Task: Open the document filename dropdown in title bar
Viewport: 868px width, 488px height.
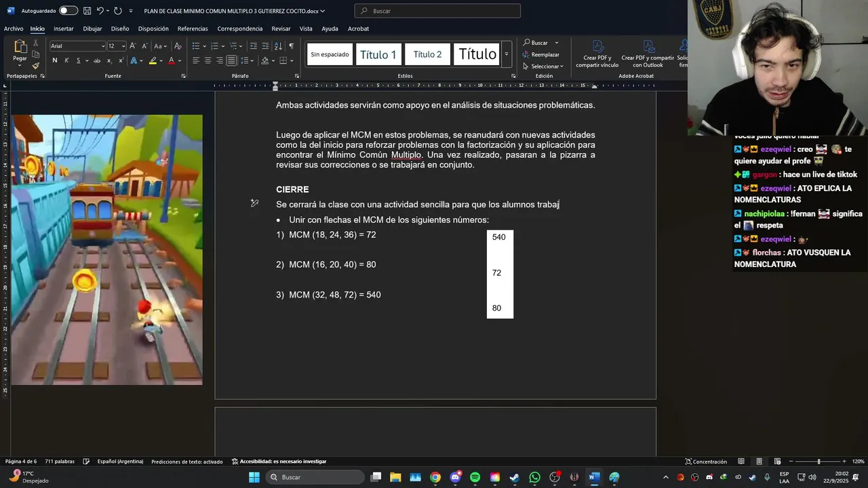Action: pyautogui.click(x=322, y=11)
